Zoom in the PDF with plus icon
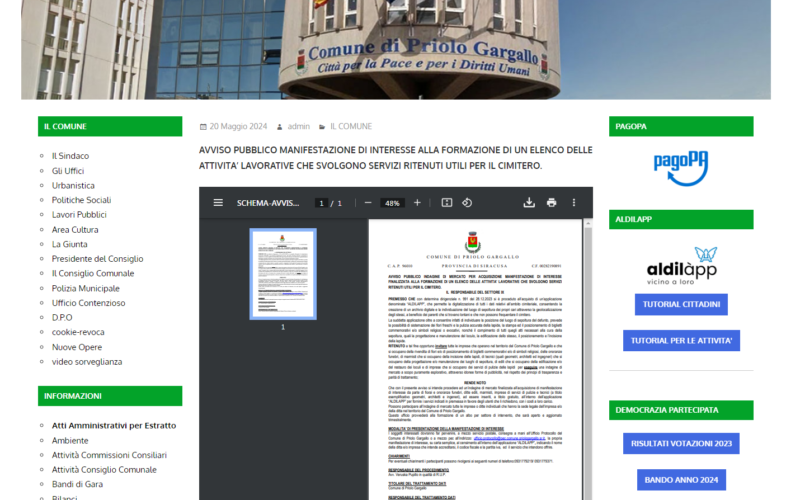Screen dimensions: 800x500 point(416,203)
